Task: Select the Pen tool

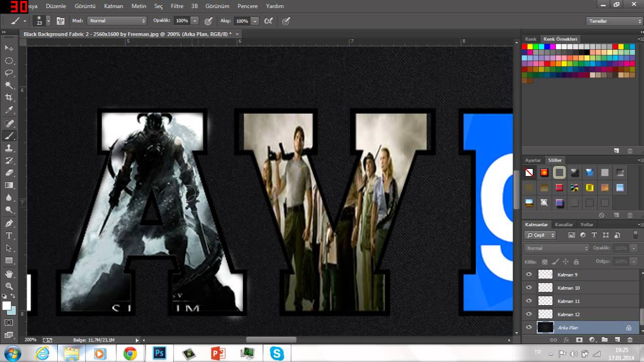Action: 9,223
